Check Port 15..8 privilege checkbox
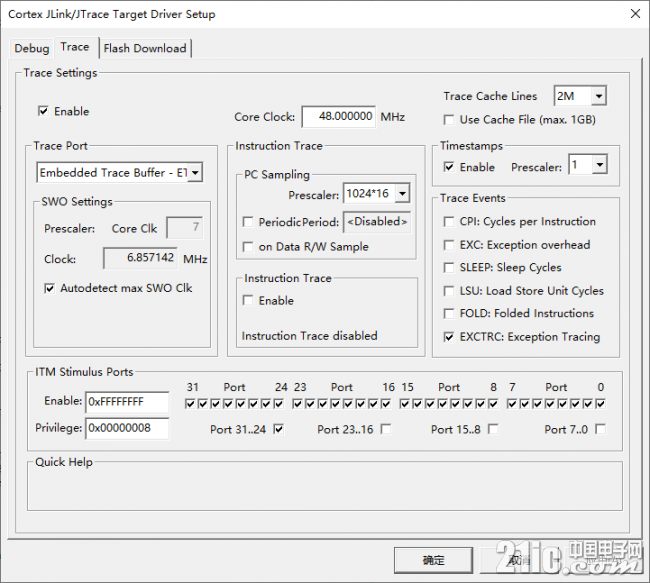650x583 pixels. [493, 429]
